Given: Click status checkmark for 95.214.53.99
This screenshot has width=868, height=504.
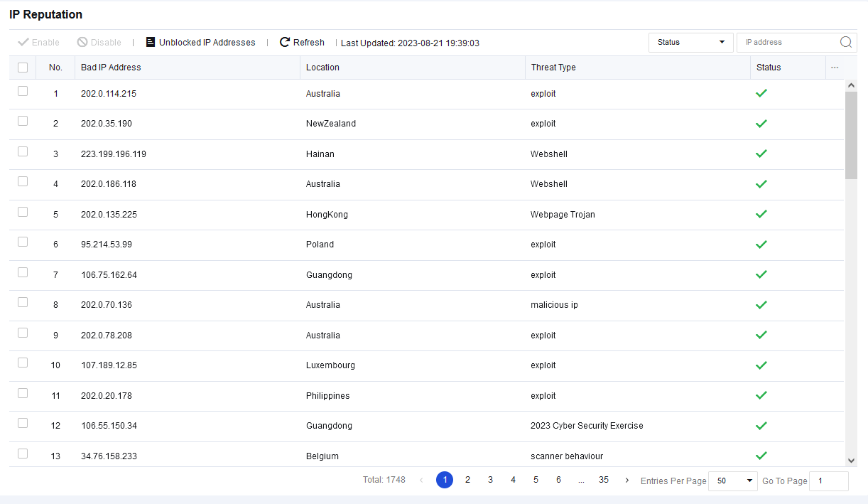Looking at the screenshot, I should [761, 245].
